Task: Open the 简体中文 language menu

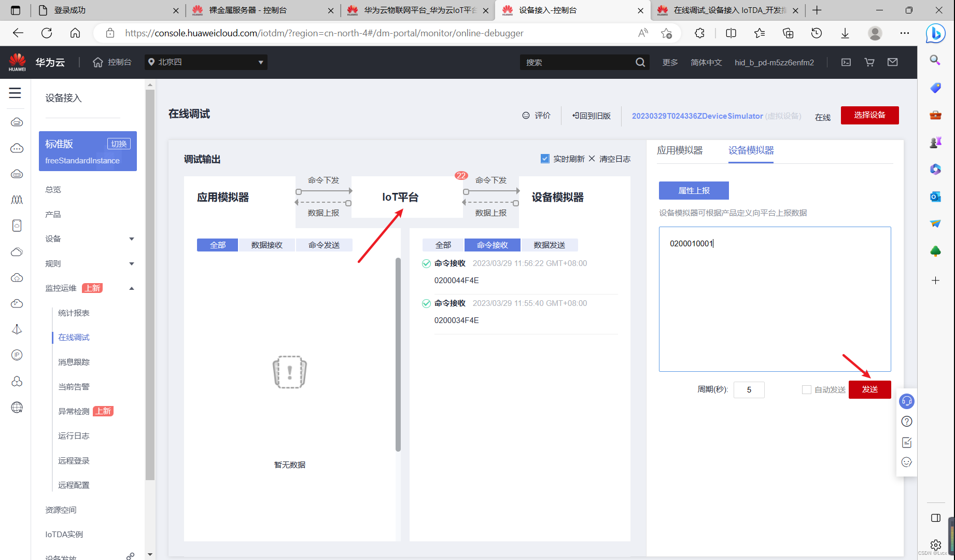Action: coord(706,62)
